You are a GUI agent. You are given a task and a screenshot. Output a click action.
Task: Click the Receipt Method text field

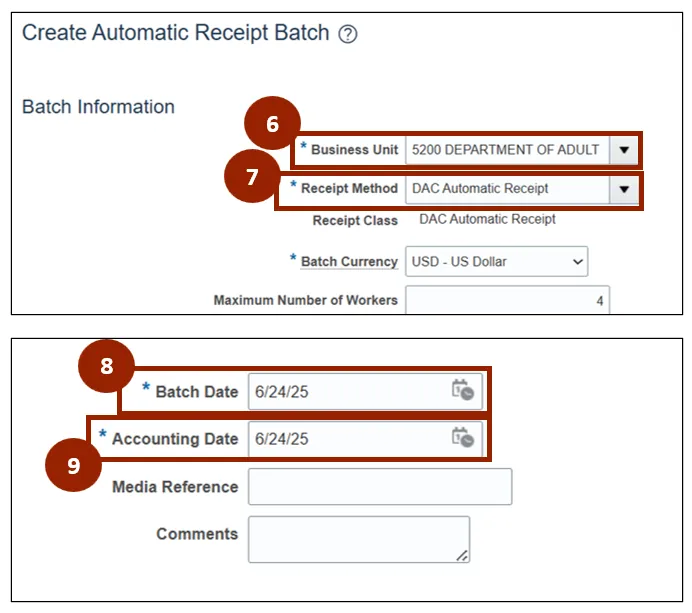506,188
